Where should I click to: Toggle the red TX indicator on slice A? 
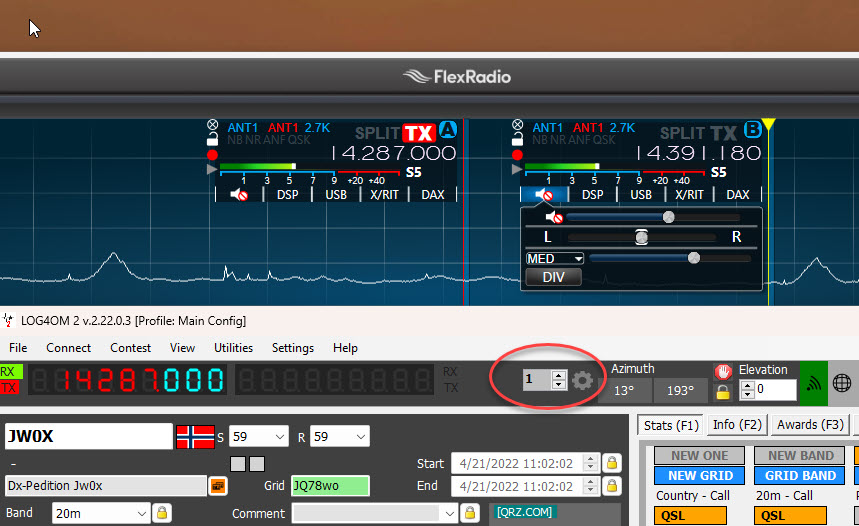(419, 133)
